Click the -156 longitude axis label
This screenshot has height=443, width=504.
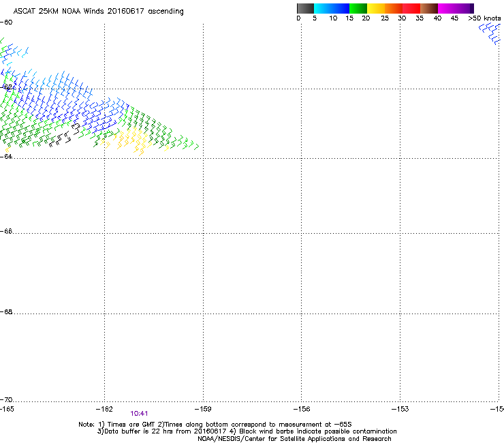point(302,409)
